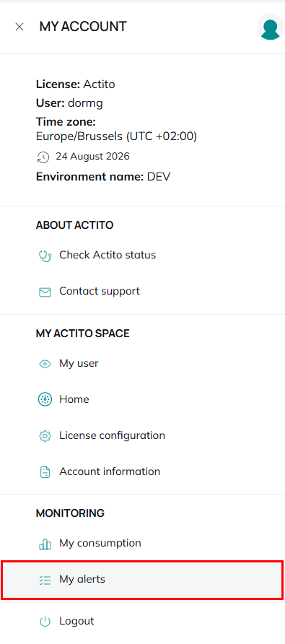This screenshot has width=285, height=644.
Task: Click the clock history icon beside the date
Action: click(43, 157)
